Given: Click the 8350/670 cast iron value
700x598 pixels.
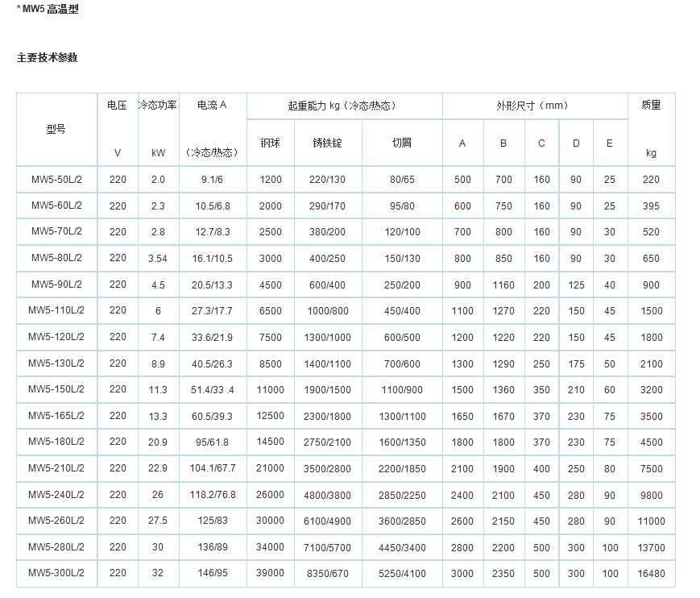Looking at the screenshot, I should [x=328, y=574].
